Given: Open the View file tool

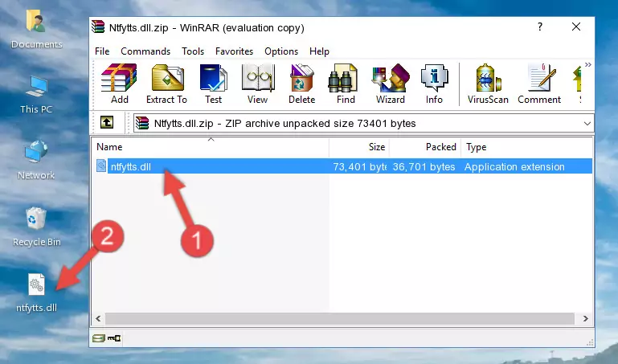Looking at the screenshot, I should [x=258, y=84].
